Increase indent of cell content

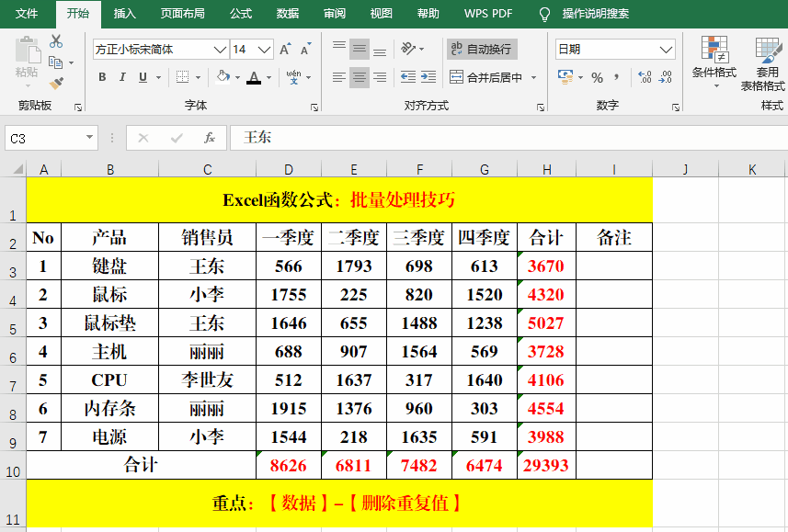428,77
